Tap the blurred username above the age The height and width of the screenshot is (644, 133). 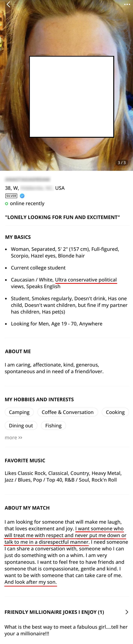(x=27, y=179)
